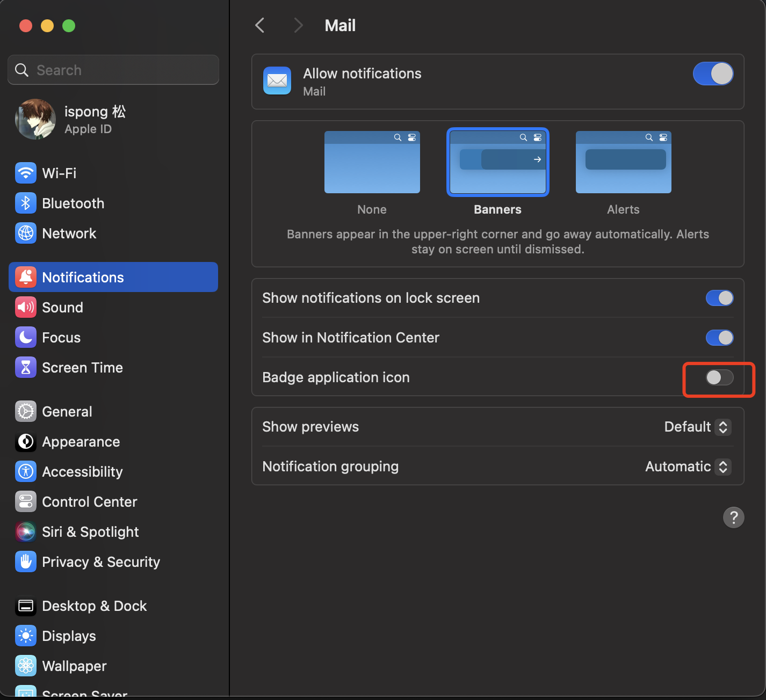Disable Show notifications on lock screen
This screenshot has height=700, width=766.
pos(719,298)
